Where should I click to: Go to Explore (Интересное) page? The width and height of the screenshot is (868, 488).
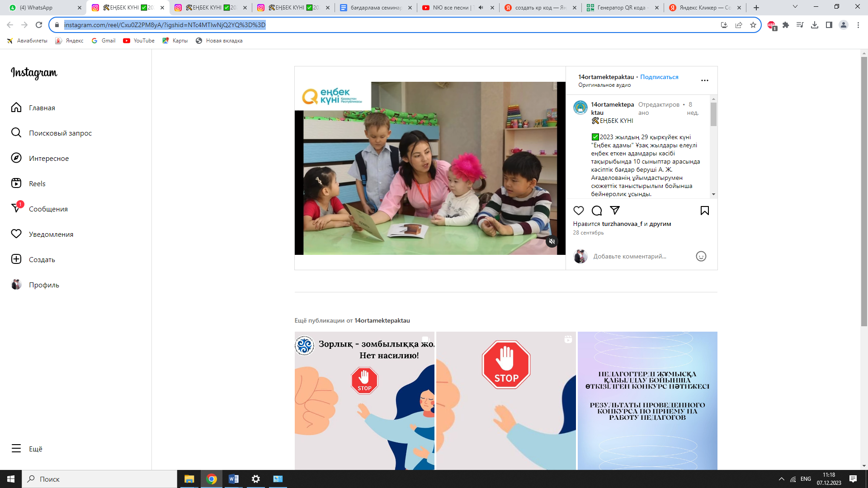point(48,158)
